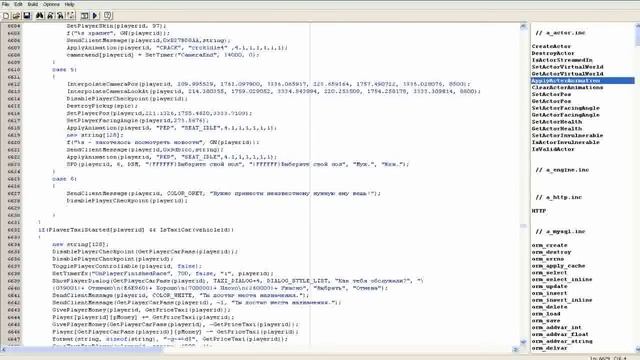Select orm_errno in the function list
This screenshot has height=360, width=640.
pos(548,259)
